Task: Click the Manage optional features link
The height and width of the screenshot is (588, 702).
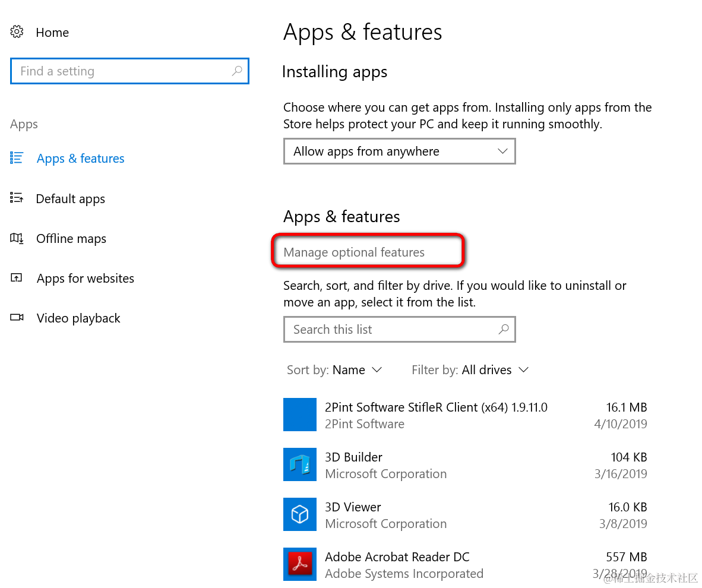Action: (354, 252)
